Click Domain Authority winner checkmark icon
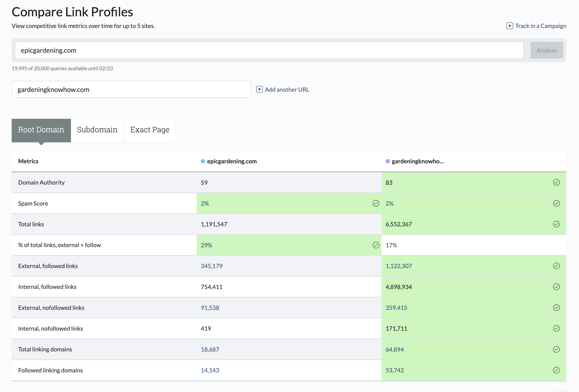The height and width of the screenshot is (392, 579). [x=556, y=182]
